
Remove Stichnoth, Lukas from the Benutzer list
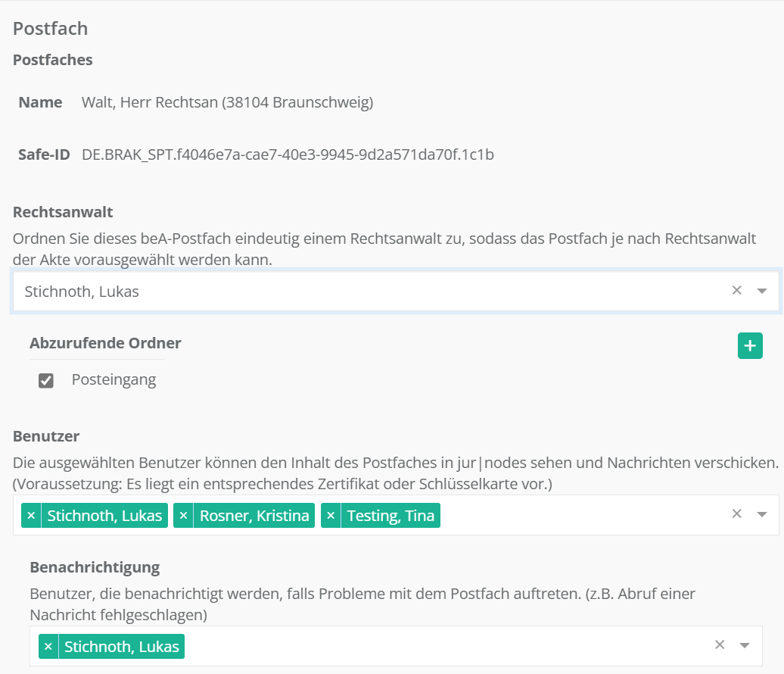(31, 516)
